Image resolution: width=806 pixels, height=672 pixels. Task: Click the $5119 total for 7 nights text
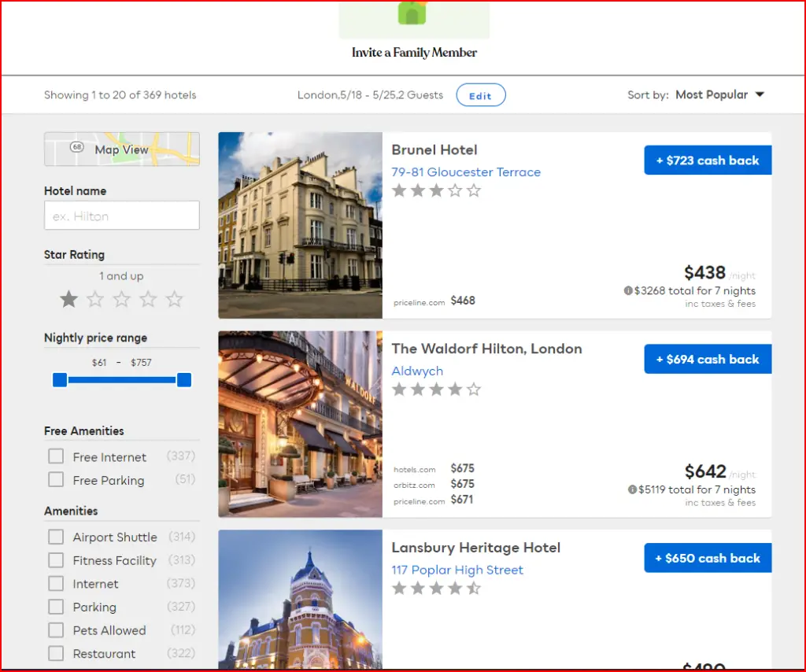click(697, 489)
